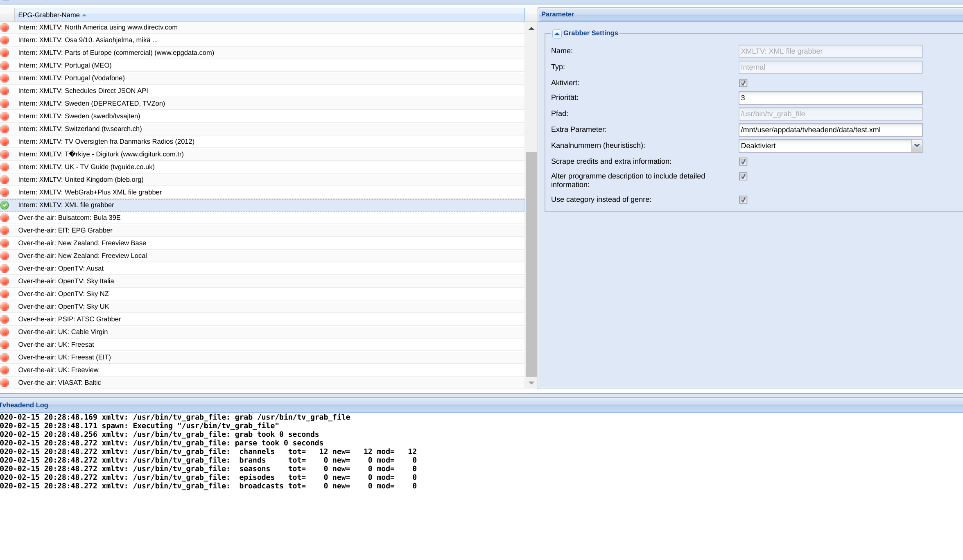
Task: Click red status icon for VIASAT: Baltic
Action: [x=5, y=383]
